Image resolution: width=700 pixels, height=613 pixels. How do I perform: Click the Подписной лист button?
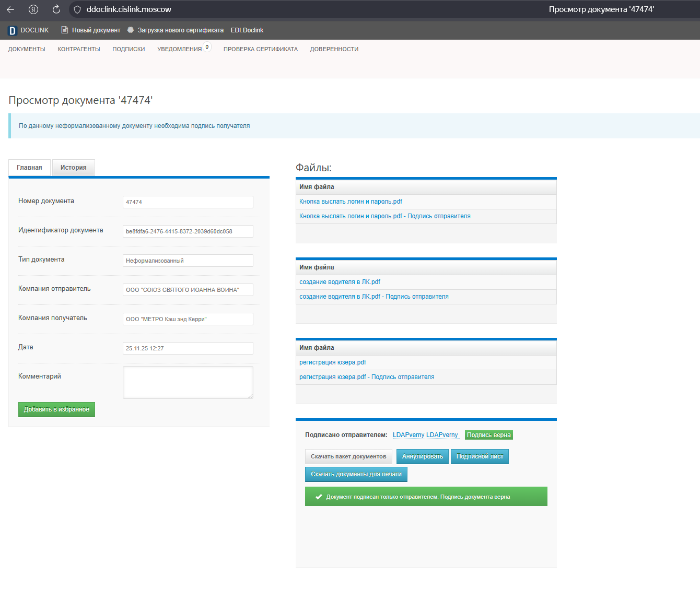[x=480, y=456]
